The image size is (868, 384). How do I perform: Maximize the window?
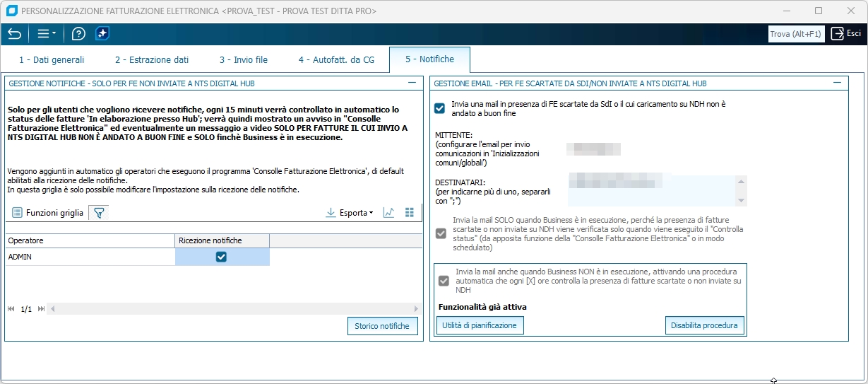click(x=819, y=11)
